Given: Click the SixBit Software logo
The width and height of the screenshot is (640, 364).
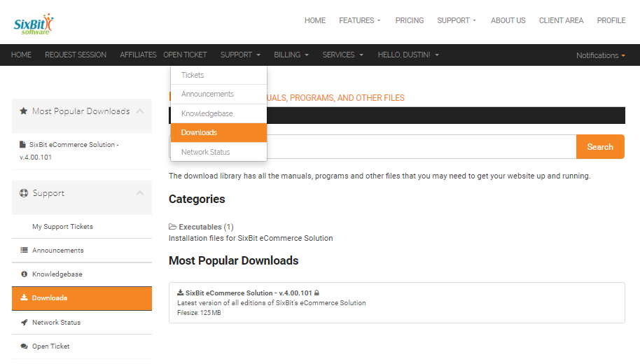Looking at the screenshot, I should click(34, 24).
